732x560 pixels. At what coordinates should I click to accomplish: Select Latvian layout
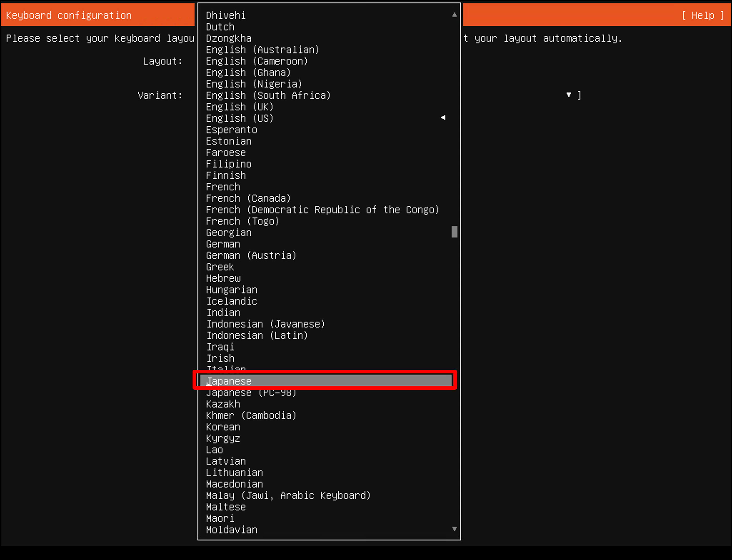click(x=226, y=461)
